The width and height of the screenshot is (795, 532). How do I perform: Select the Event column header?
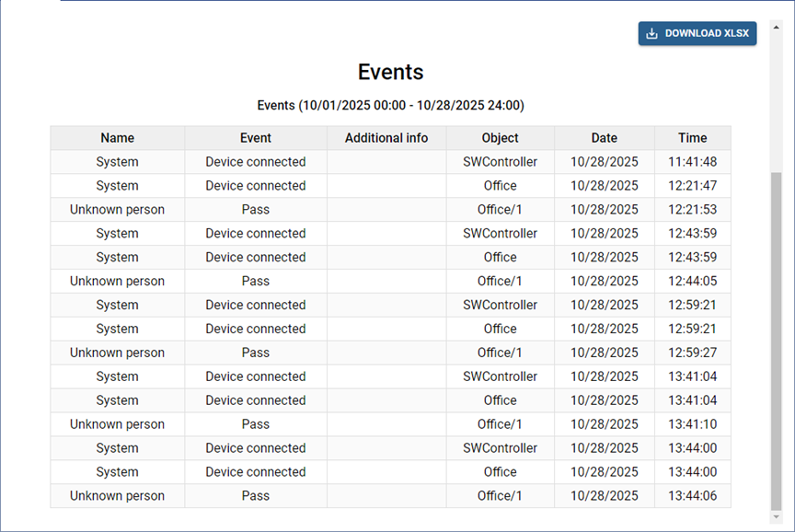click(x=255, y=138)
